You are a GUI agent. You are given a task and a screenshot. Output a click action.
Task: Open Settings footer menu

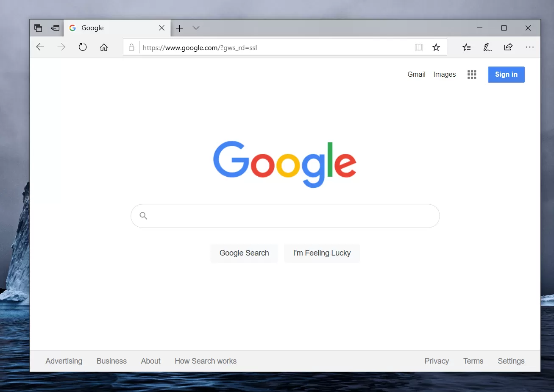511,361
